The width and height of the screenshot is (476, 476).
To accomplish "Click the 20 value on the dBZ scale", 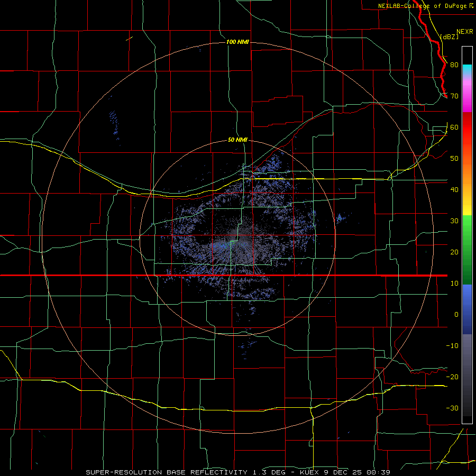I will tap(454, 252).
